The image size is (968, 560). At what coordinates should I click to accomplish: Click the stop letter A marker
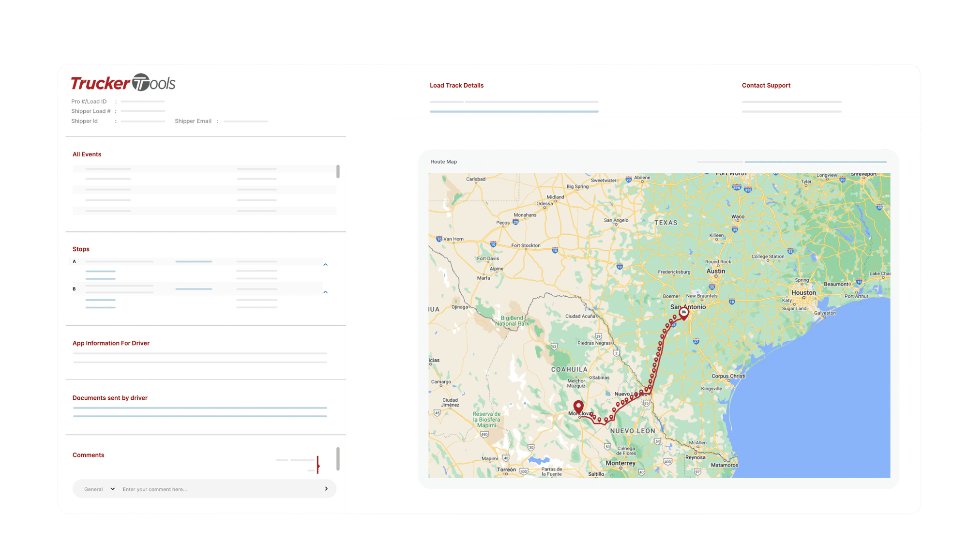(74, 261)
